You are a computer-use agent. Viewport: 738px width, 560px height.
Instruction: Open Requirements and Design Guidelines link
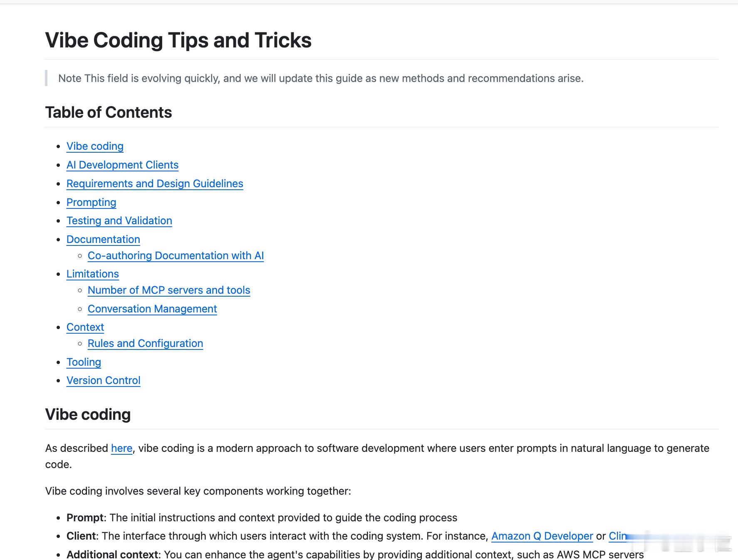[155, 184]
